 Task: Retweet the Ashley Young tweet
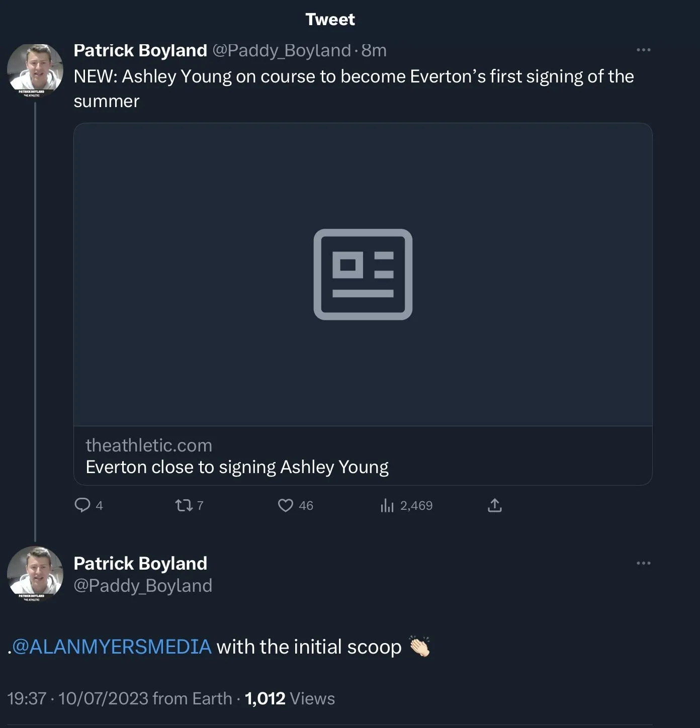click(x=184, y=505)
